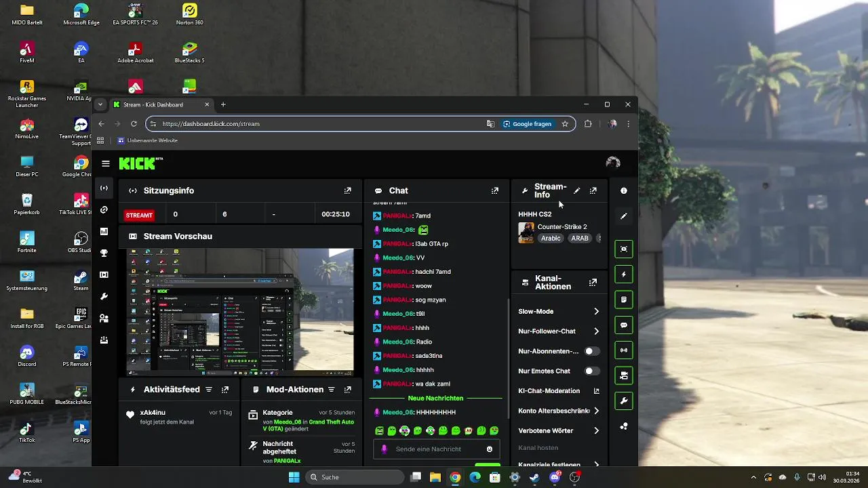Open the Kick hamburger menu
This screenshot has height=488, width=868.
(x=106, y=163)
